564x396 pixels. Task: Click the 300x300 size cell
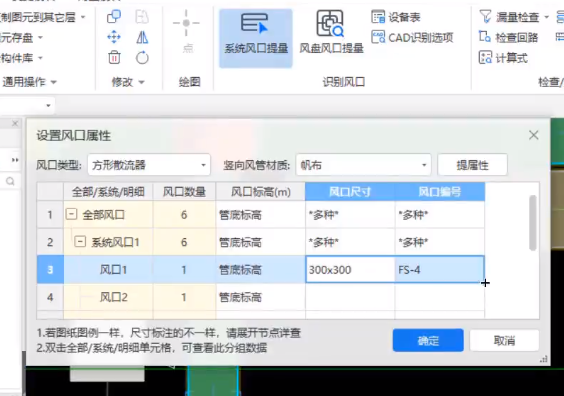coord(350,270)
